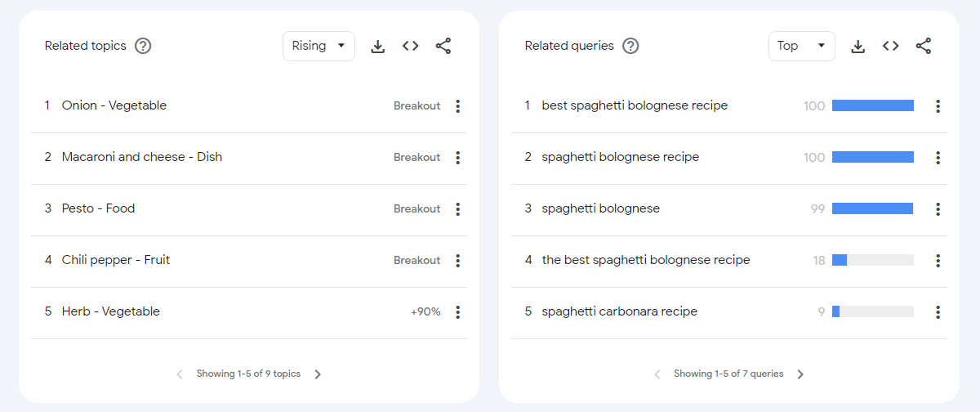This screenshot has height=412, width=980.
Task: Open more options for spaghetti carbonara recipe
Action: click(x=938, y=312)
